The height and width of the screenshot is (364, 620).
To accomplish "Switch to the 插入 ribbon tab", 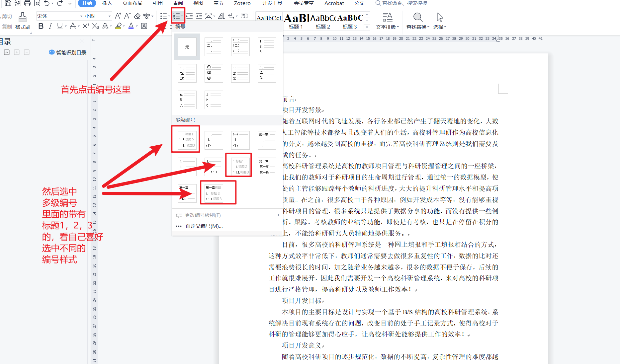I will click(x=107, y=3).
